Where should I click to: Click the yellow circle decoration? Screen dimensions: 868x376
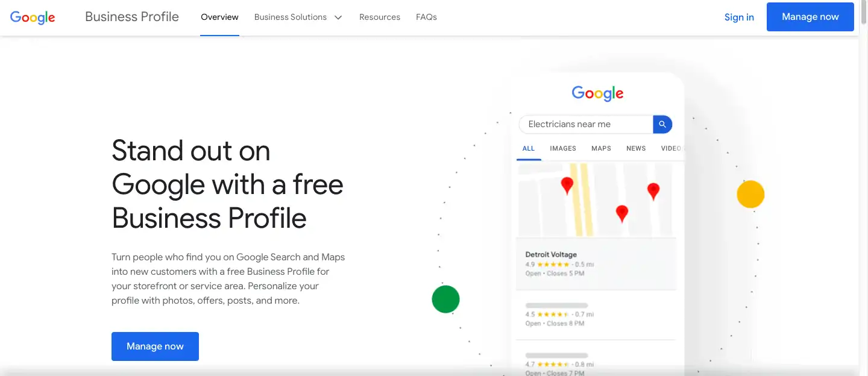click(750, 194)
